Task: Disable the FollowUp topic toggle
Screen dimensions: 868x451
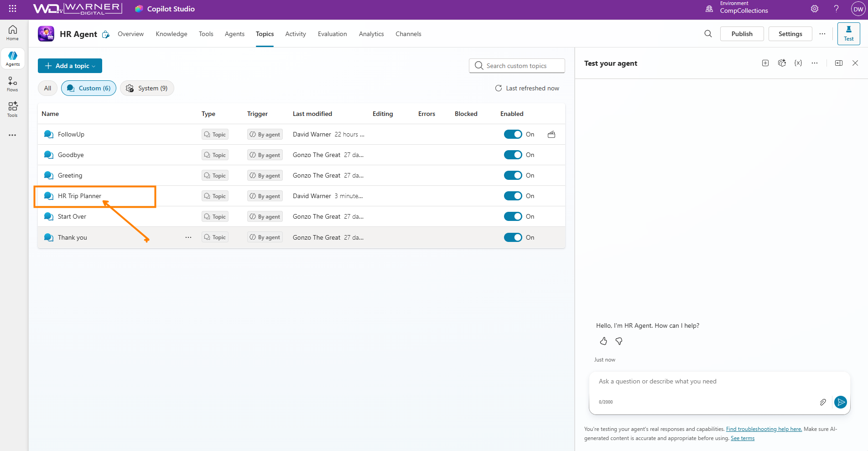Action: click(x=513, y=134)
